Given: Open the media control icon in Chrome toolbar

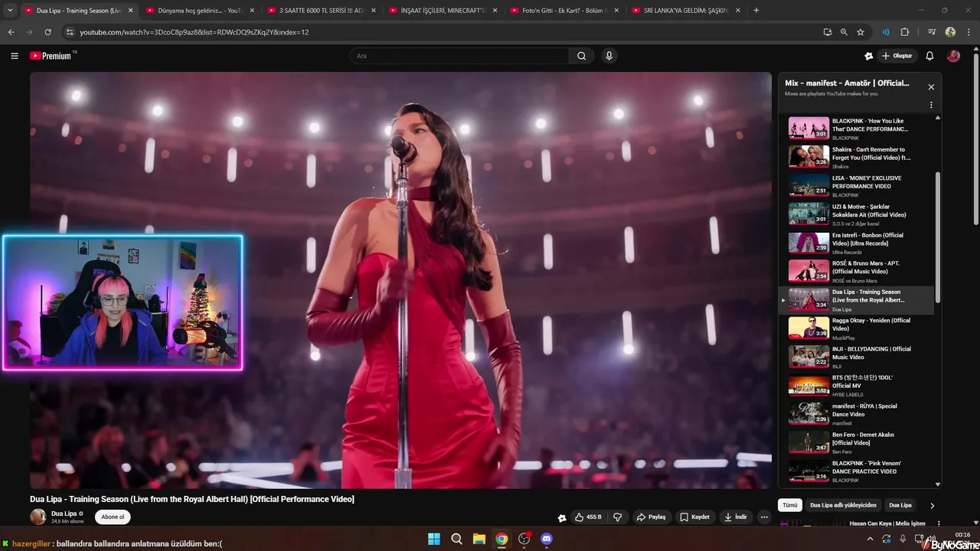Looking at the screenshot, I should pyautogui.click(x=932, y=32).
